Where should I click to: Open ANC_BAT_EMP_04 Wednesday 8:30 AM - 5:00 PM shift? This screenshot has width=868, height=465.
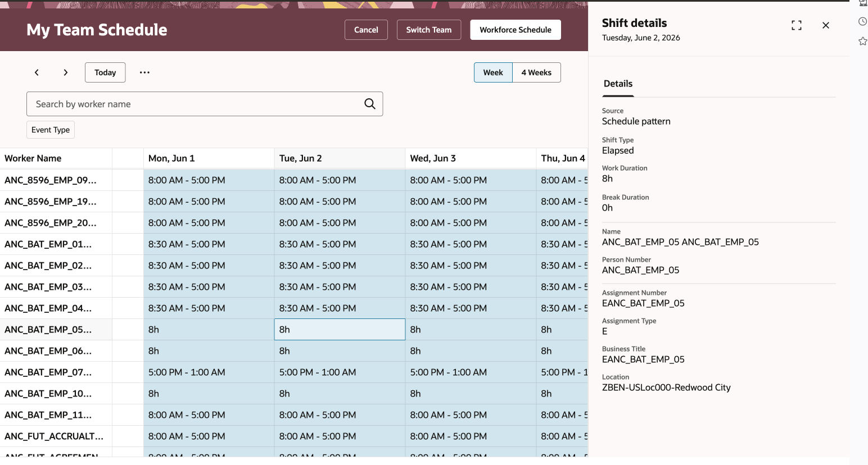click(x=471, y=308)
